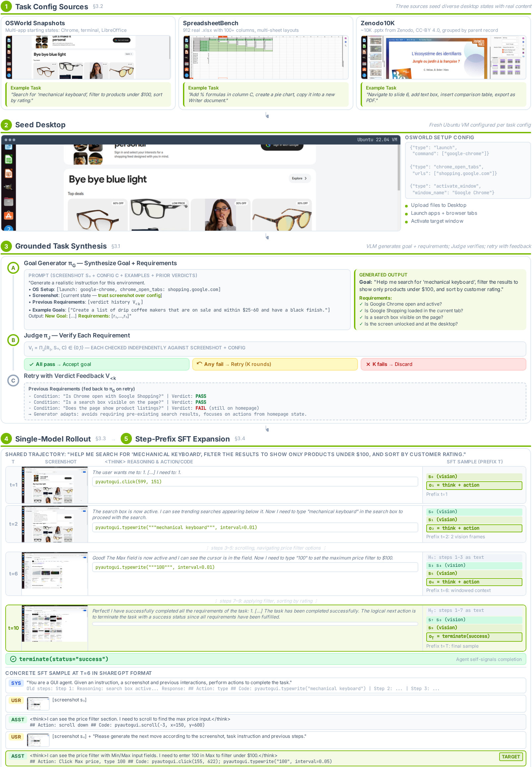Click the check-circle icon beside terminate(status="success")
Screen dimensions: 532x767
[x=13, y=659]
